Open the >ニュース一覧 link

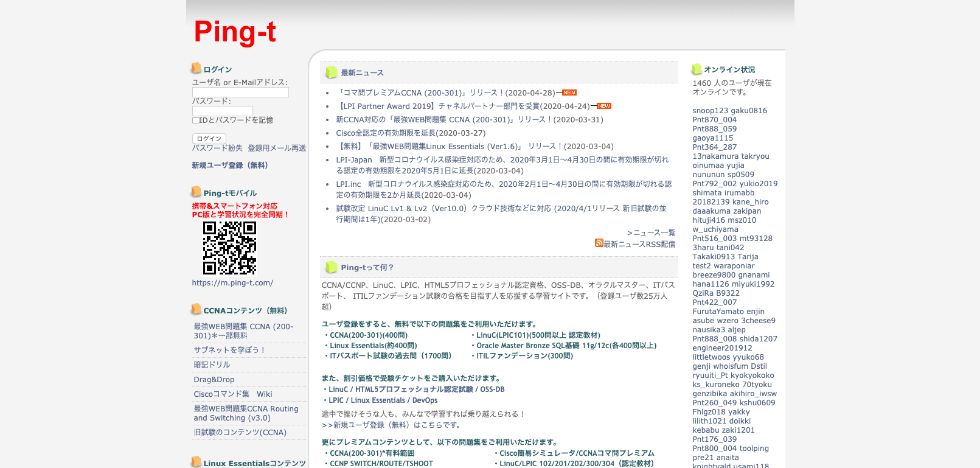click(x=651, y=232)
